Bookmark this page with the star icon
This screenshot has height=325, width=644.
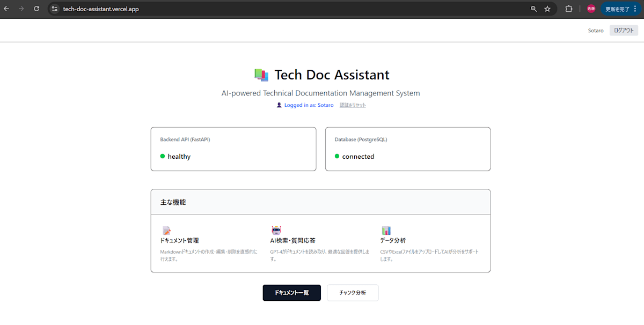(547, 9)
